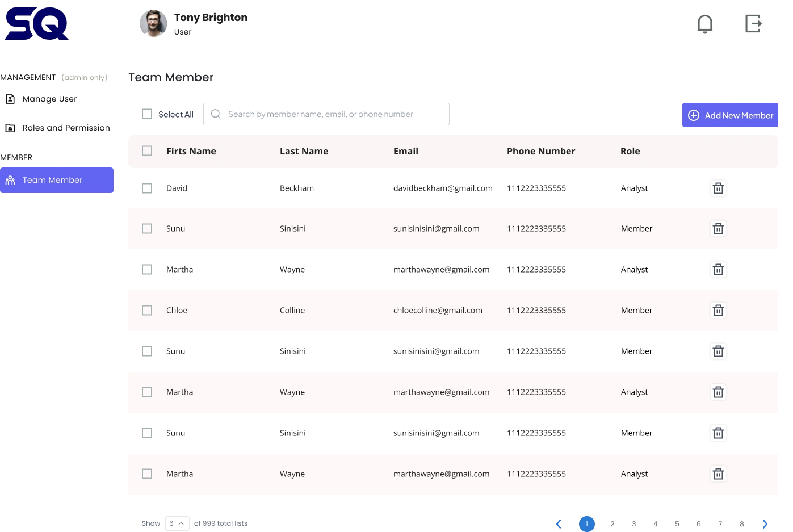Jump to page 6

(x=699, y=524)
